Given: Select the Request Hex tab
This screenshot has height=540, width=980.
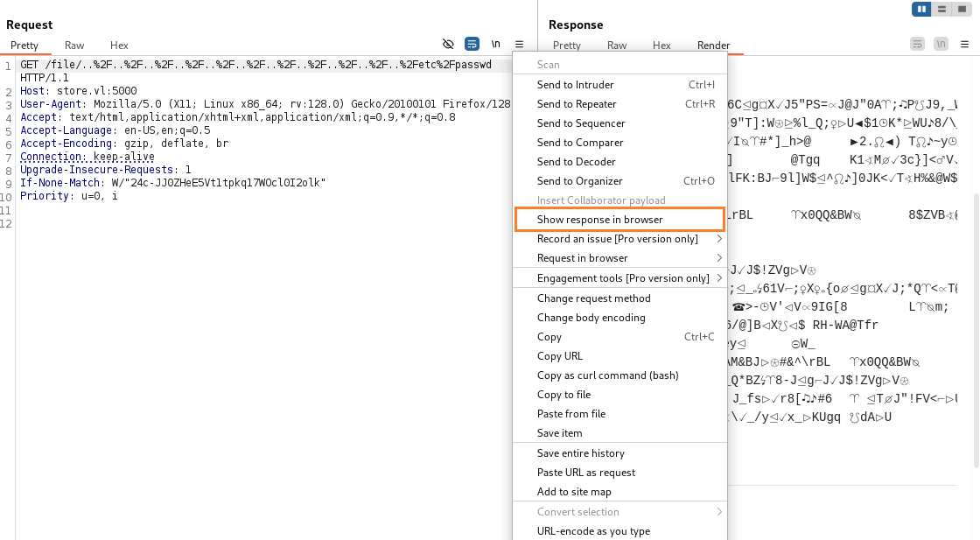Looking at the screenshot, I should (x=119, y=45).
